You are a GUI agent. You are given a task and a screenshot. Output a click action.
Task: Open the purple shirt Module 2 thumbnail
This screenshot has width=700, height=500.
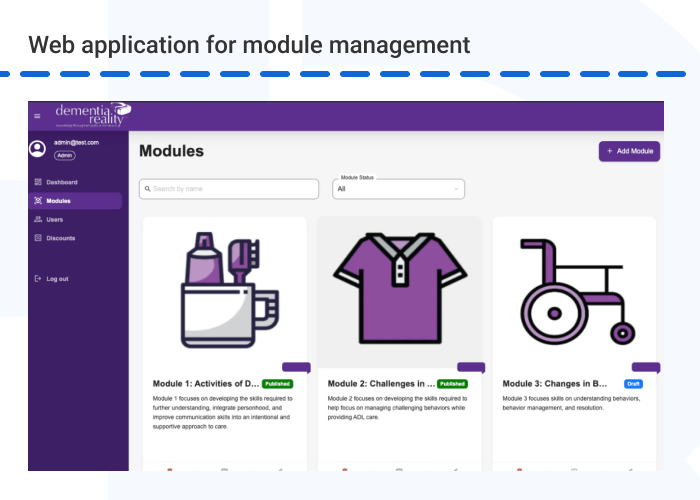(x=399, y=290)
